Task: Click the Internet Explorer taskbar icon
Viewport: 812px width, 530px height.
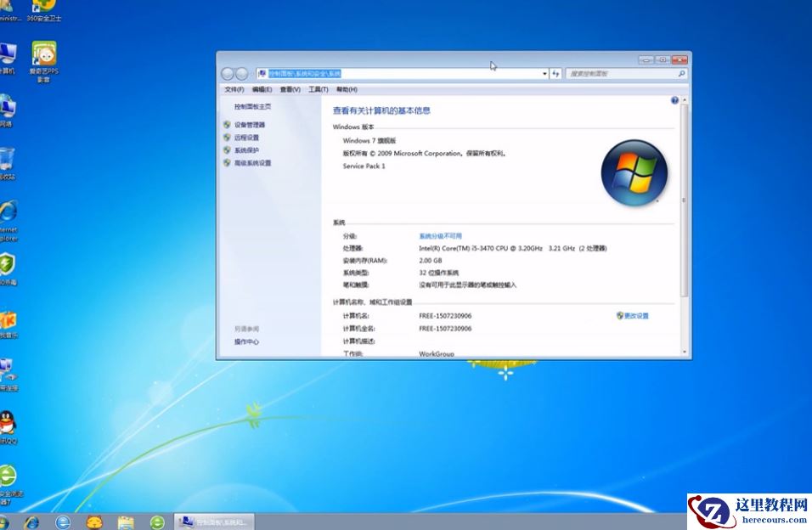Action: coord(32,522)
